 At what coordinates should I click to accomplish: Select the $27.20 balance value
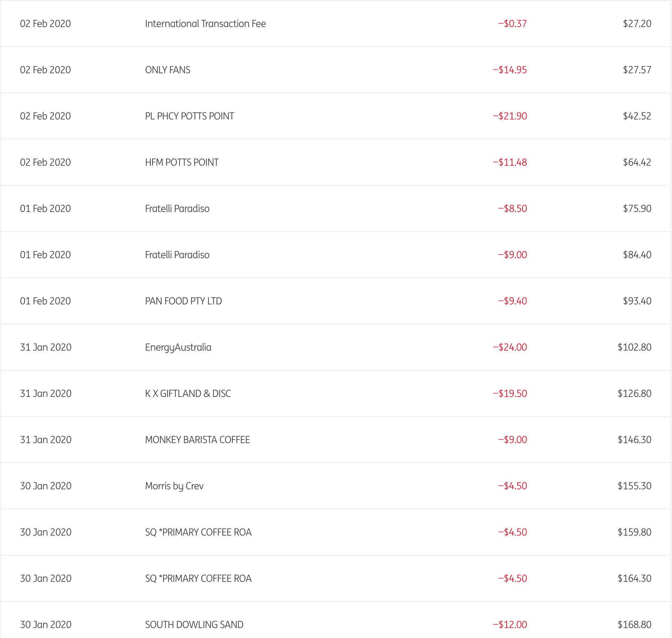click(637, 24)
